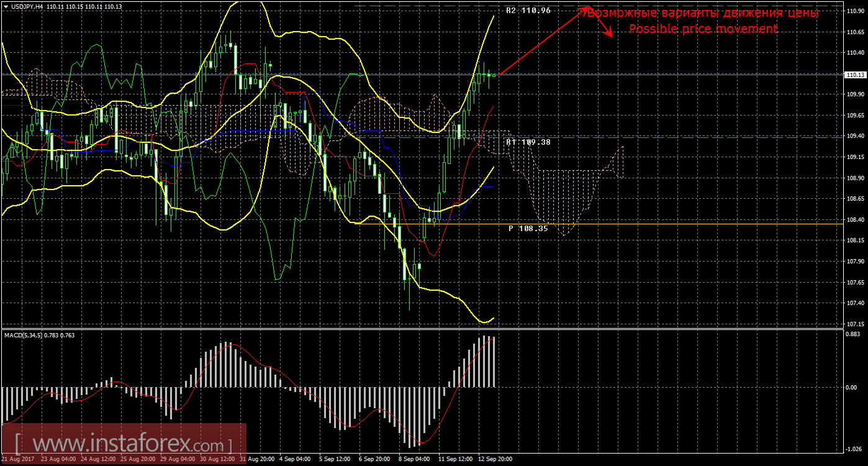Click the 'Possible price movement' annotation
The width and height of the screenshot is (868, 466).
[703, 29]
